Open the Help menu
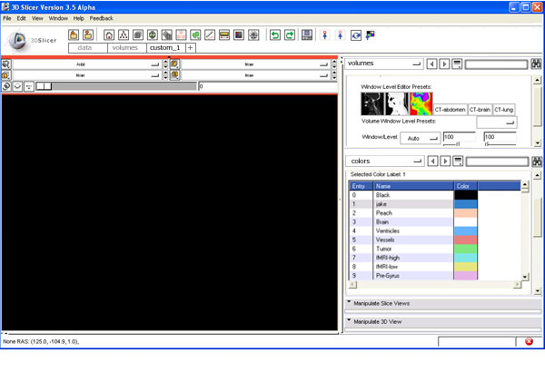This screenshot has width=545, height=392. [78, 18]
